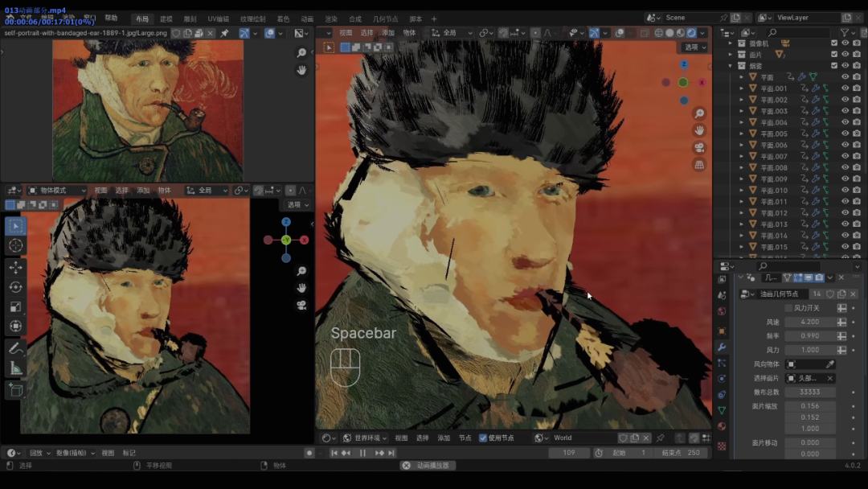Switch to the 着色 workspace tab
The width and height of the screenshot is (868, 489).
pos(283,18)
